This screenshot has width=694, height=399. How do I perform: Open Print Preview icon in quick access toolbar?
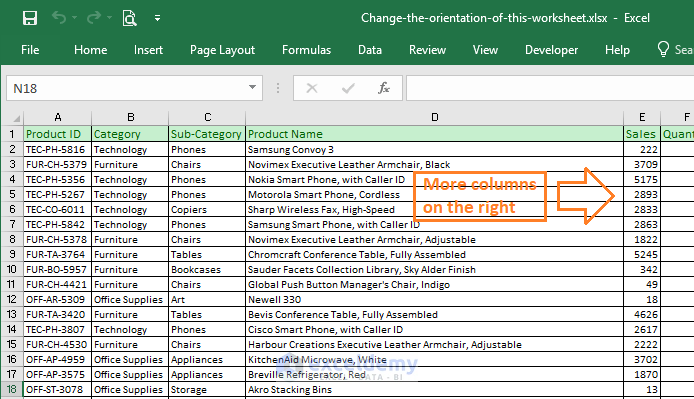[x=129, y=18]
